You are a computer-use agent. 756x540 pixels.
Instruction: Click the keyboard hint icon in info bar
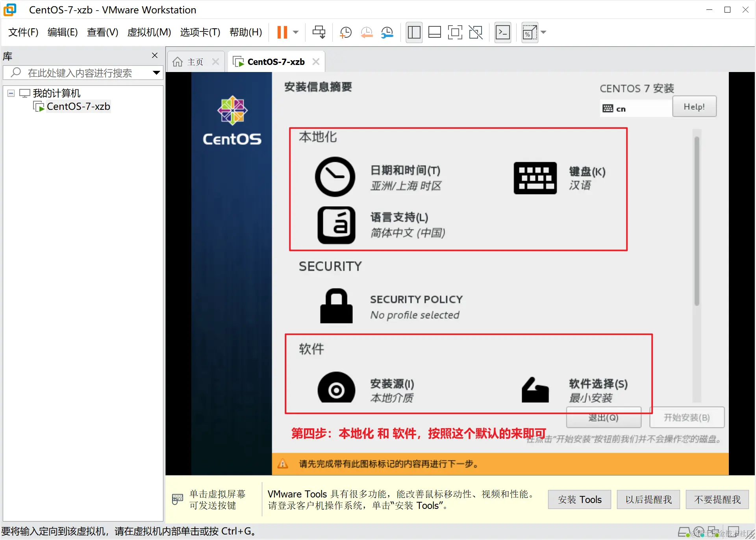coord(178,499)
